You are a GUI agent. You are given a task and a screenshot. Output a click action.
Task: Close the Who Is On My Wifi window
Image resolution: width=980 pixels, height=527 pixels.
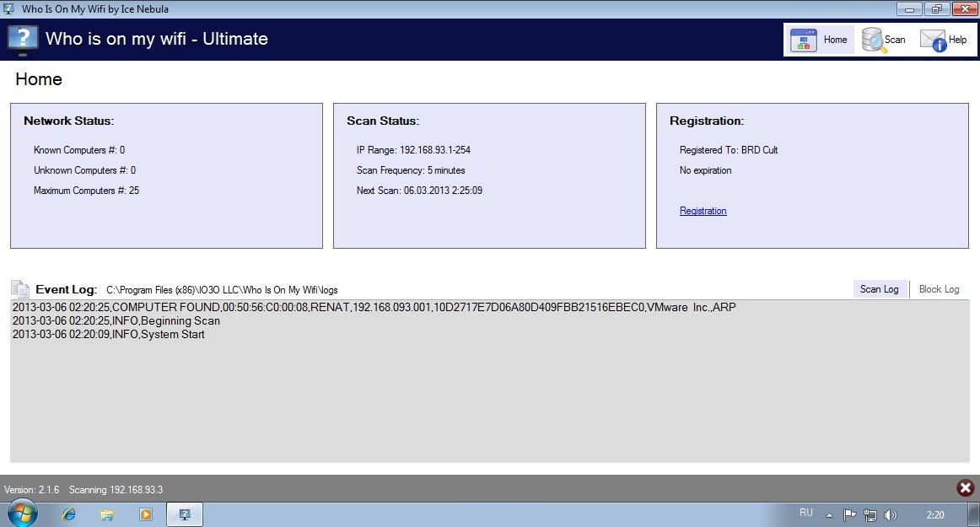[964, 8]
